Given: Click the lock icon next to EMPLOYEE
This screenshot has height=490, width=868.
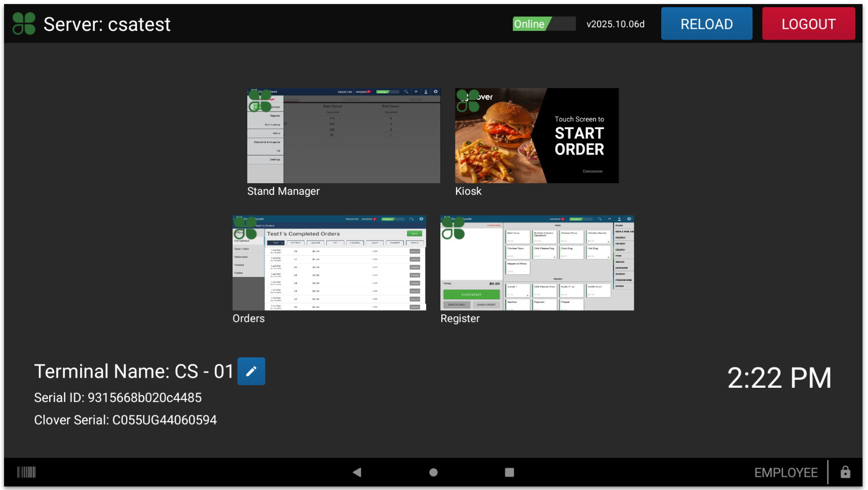Looking at the screenshot, I should point(845,472).
